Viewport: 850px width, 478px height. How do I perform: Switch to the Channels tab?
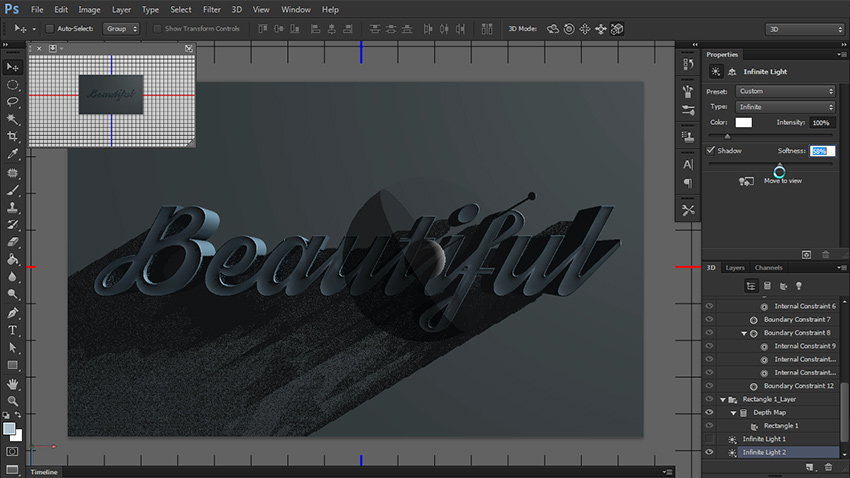tap(768, 268)
